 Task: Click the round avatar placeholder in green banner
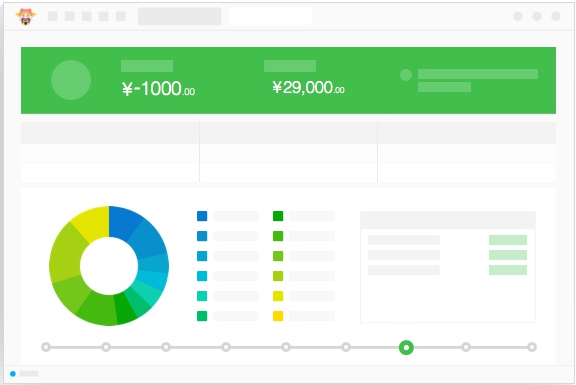(71, 80)
